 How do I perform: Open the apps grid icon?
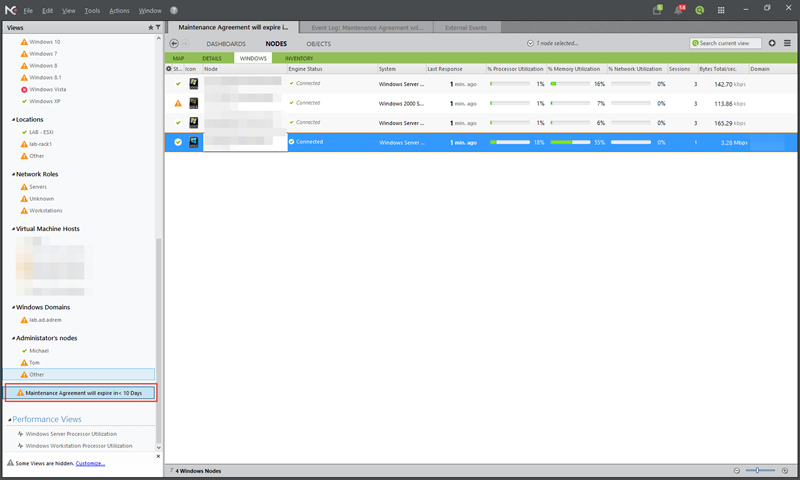click(x=721, y=10)
